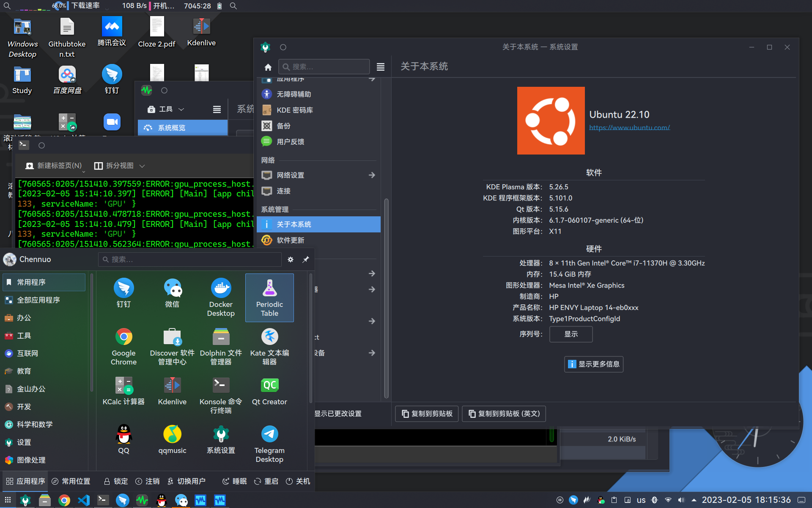This screenshot has height=508, width=812.
Task: Open Qt Creator
Action: pos(269,392)
